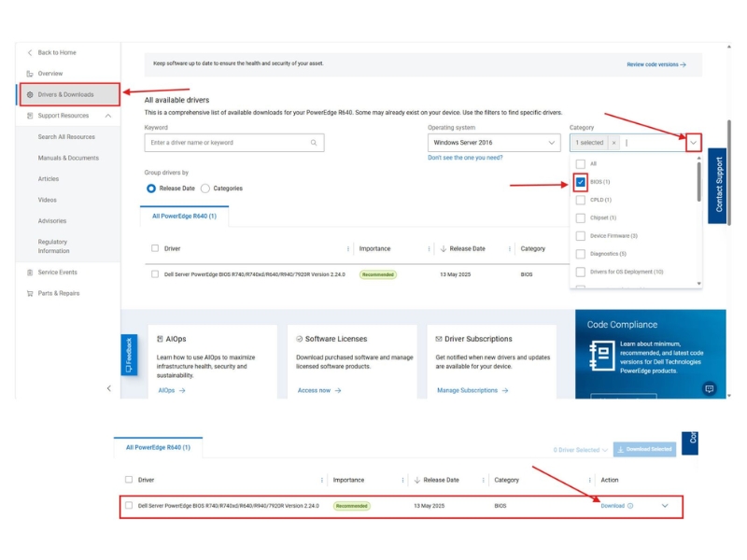The image size is (747, 560).
Task: Open Release Date column options in upper table
Action: click(x=509, y=248)
